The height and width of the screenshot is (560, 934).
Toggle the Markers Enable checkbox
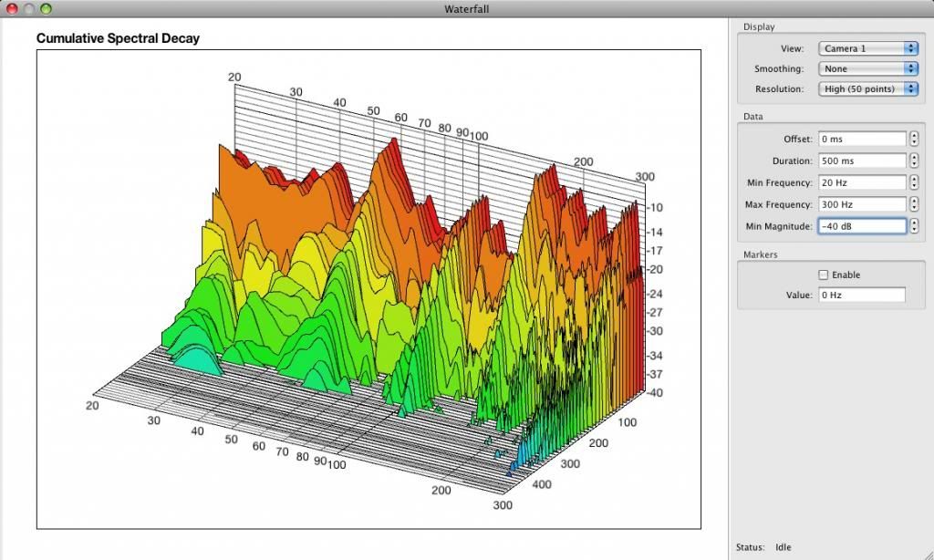(x=824, y=275)
